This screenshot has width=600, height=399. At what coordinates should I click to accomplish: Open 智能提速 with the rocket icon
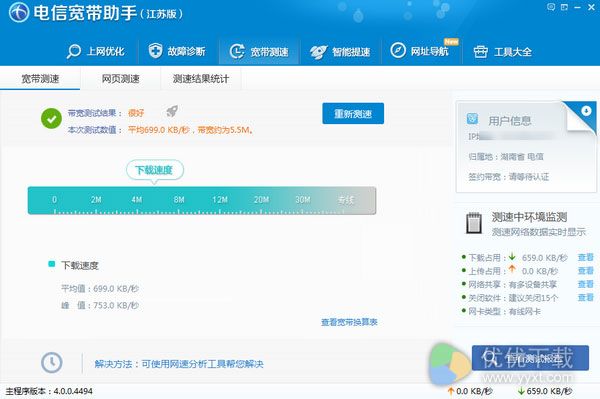point(340,51)
